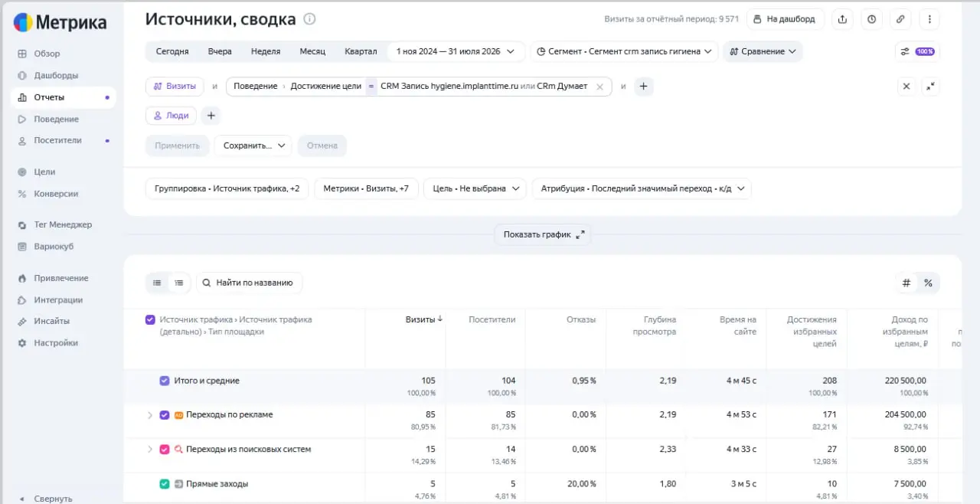Image resolution: width=980 pixels, height=504 pixels.
Task: Open Дашборды in the sidebar
Action: click(56, 75)
